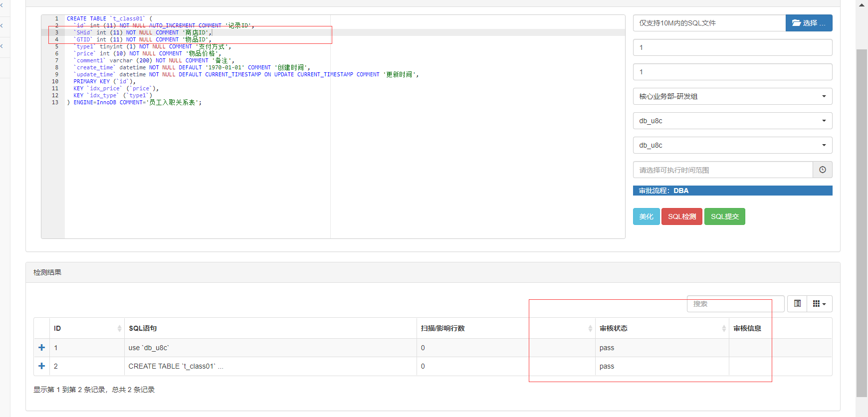The image size is (868, 417).
Task: Click the record count summary text
Action: tap(94, 390)
